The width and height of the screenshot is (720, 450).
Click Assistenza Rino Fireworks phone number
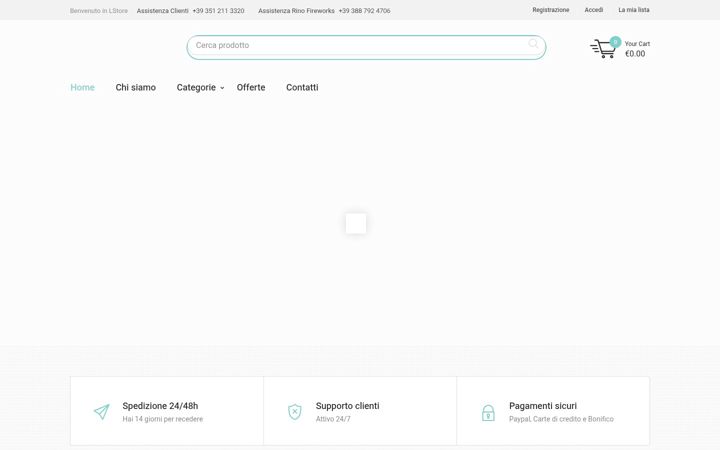pos(364,11)
